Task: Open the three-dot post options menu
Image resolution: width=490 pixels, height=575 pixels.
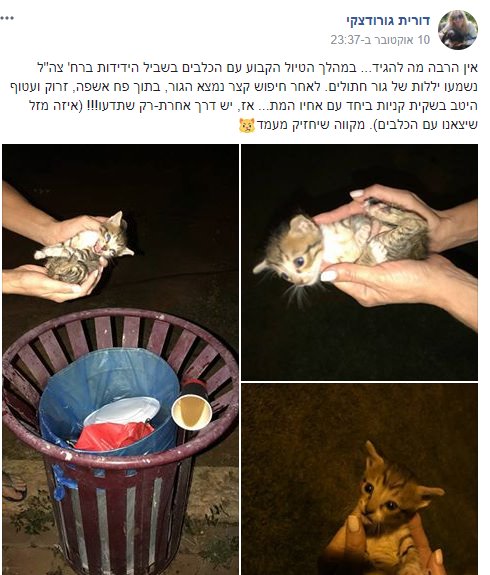Action: pyautogui.click(x=7, y=18)
